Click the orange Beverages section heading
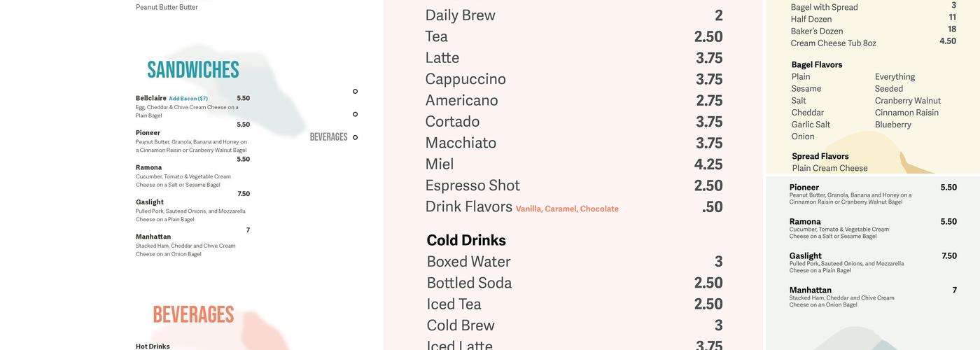This screenshot has width=980, height=350. (x=193, y=315)
